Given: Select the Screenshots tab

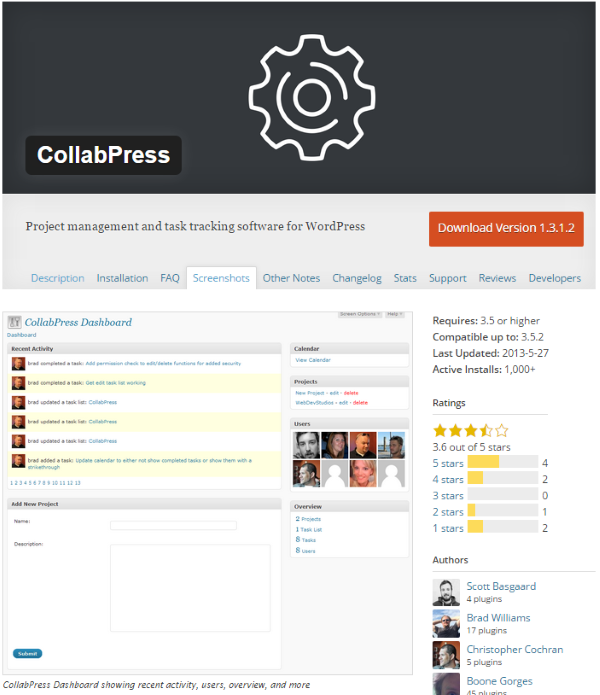Looking at the screenshot, I should click(x=221, y=278).
